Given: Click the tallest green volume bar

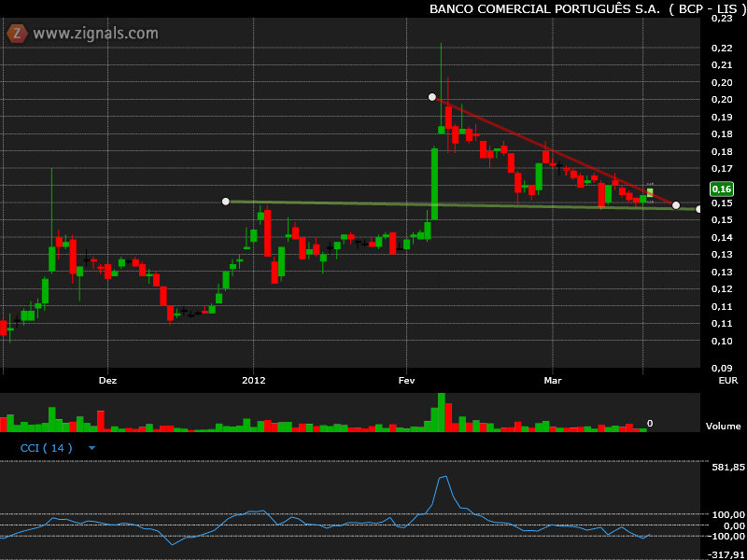Looking at the screenshot, I should pos(441,413).
